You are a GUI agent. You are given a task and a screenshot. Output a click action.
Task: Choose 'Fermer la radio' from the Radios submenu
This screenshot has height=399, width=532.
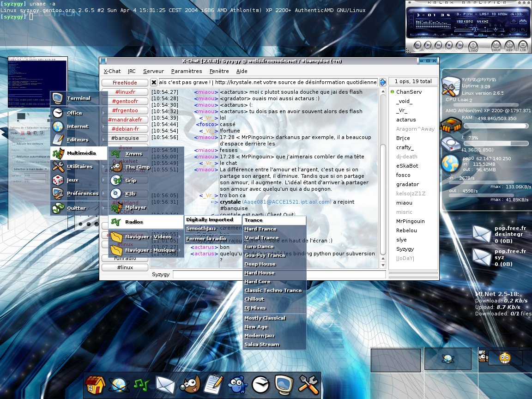pos(214,238)
